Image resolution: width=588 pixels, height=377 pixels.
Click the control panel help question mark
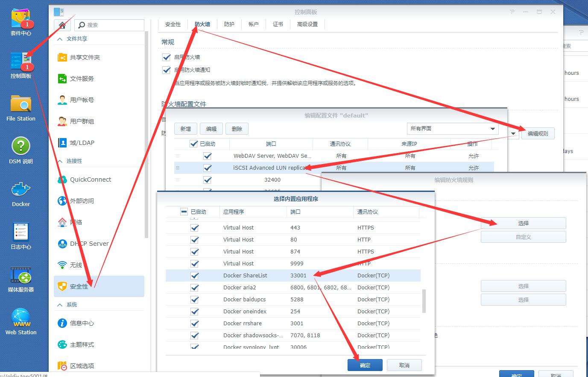click(512, 12)
